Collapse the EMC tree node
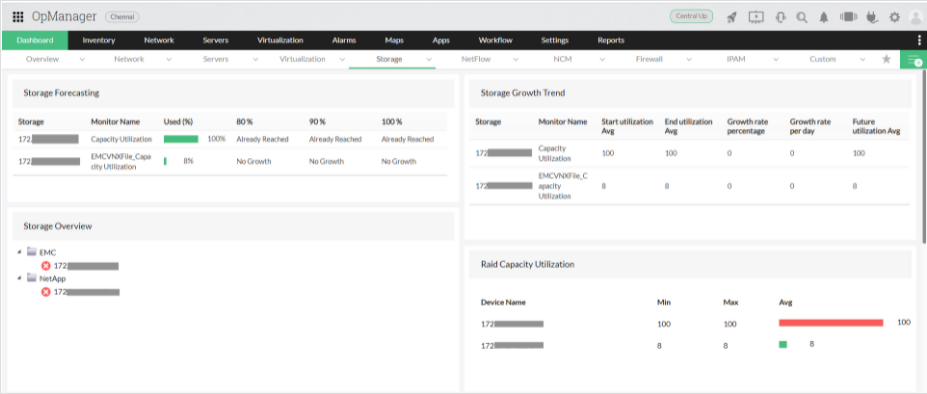This screenshot has height=394, width=927. [20, 252]
